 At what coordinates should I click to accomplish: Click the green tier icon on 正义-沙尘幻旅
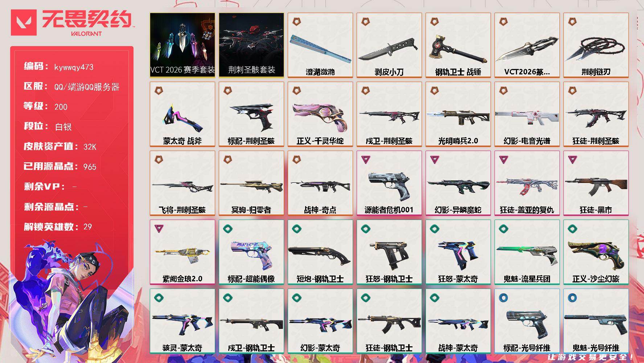tap(573, 229)
